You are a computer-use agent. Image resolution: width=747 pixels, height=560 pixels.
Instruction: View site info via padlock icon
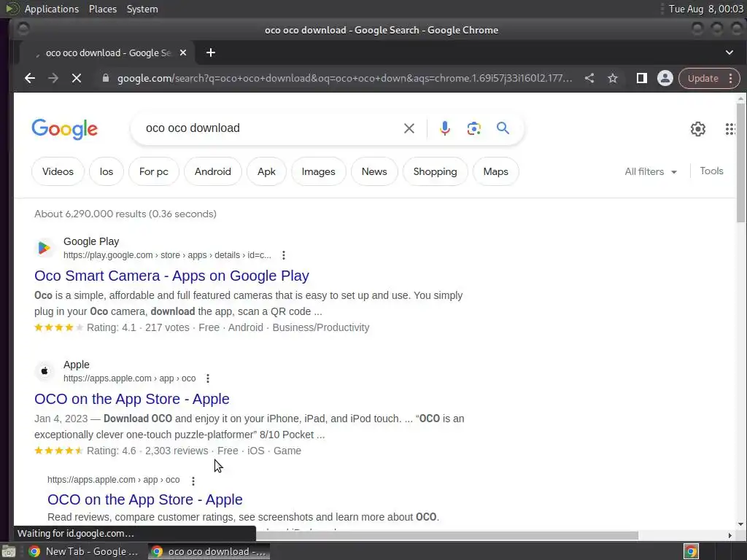click(106, 78)
